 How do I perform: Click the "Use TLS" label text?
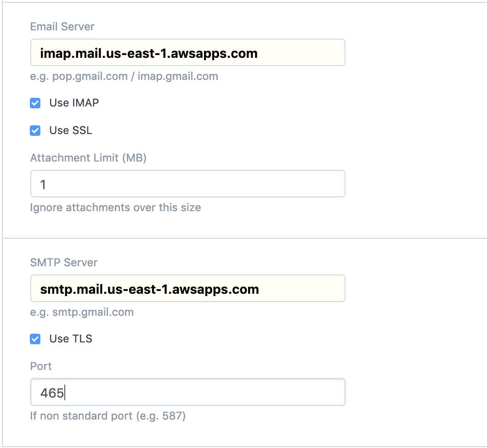(71, 339)
